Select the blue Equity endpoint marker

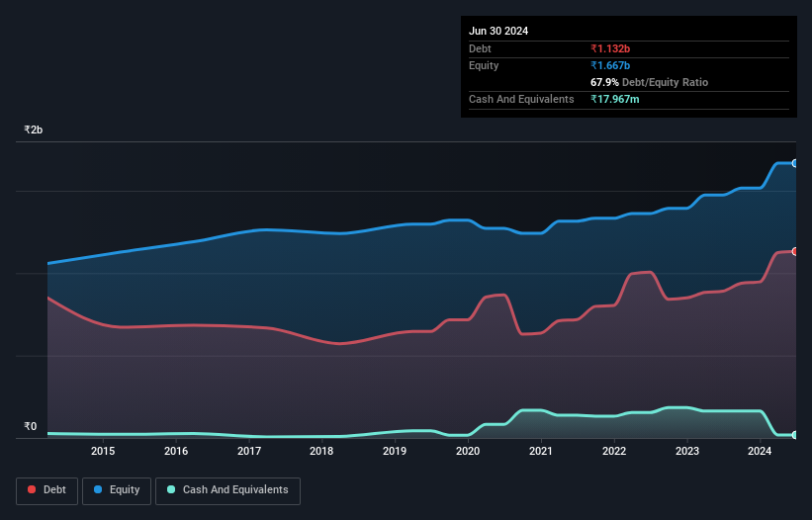point(795,163)
